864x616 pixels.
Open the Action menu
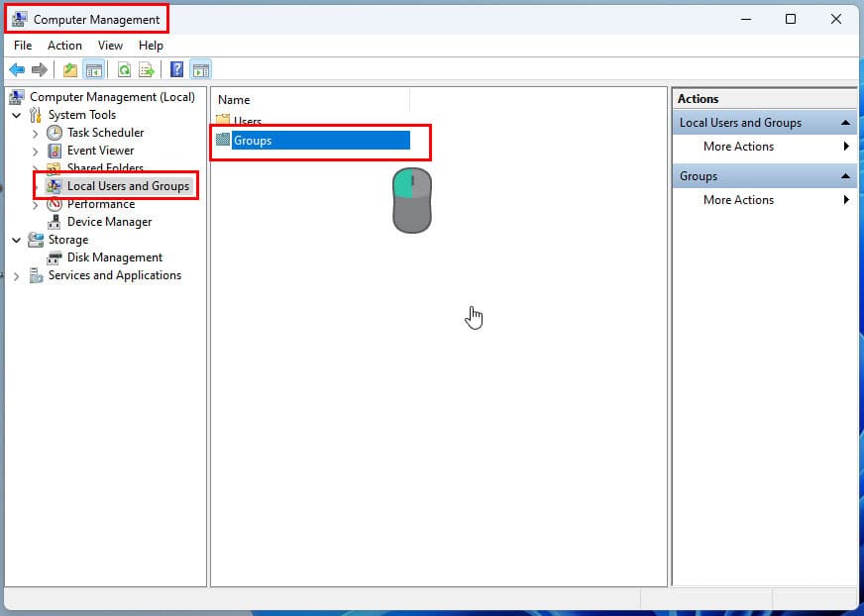[x=64, y=46]
